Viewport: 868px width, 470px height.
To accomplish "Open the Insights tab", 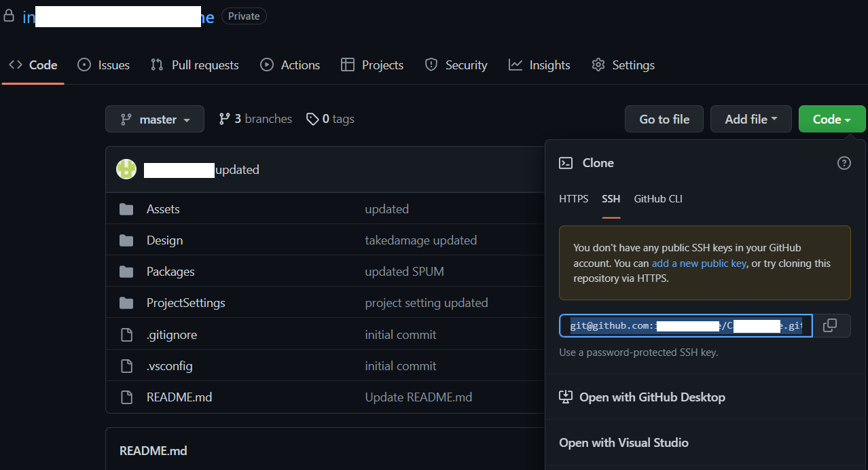I will [x=539, y=65].
